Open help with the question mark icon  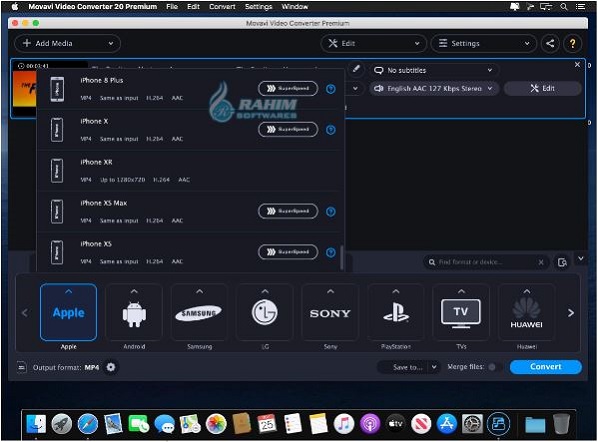pyautogui.click(x=572, y=43)
